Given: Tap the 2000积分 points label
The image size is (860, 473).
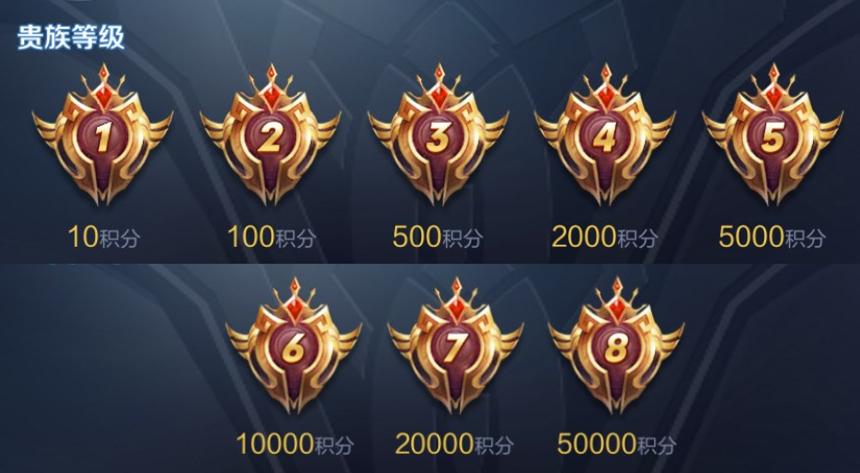Looking at the screenshot, I should [604, 237].
